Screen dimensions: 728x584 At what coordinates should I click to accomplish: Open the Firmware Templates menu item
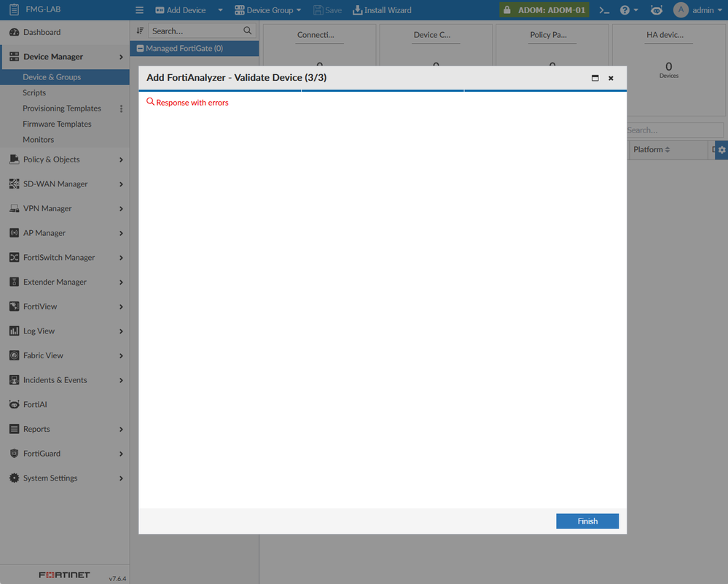pos(58,124)
